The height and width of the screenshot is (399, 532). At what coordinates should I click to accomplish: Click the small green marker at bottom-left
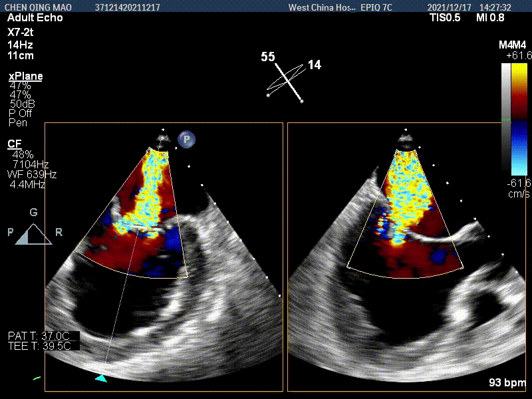pyautogui.click(x=37, y=378)
